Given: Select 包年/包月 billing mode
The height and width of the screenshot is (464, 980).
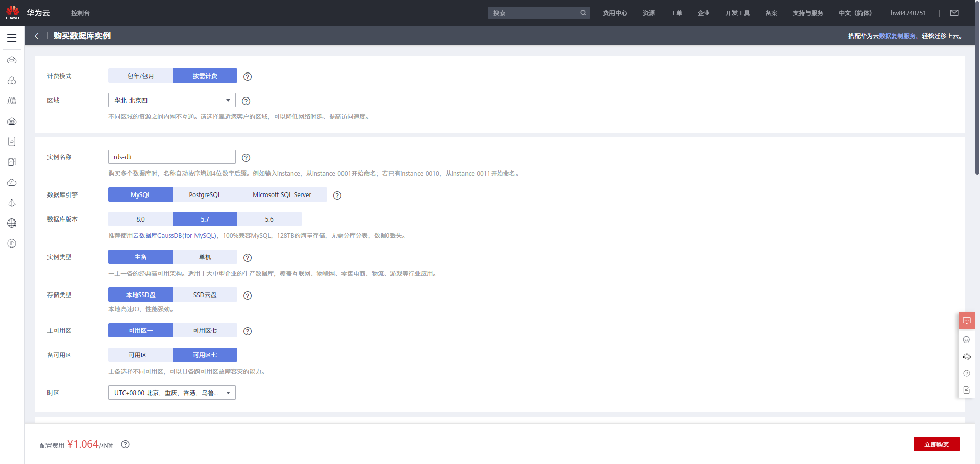Looking at the screenshot, I should click(x=140, y=76).
